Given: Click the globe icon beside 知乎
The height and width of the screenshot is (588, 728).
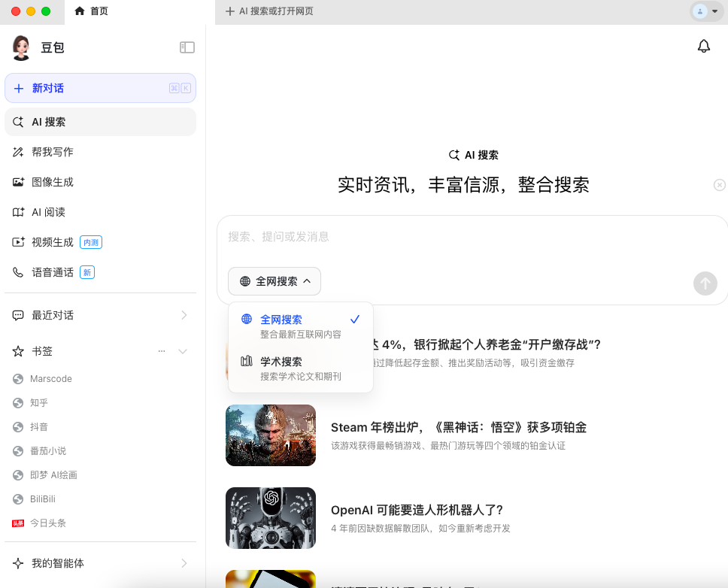Looking at the screenshot, I should (18, 403).
